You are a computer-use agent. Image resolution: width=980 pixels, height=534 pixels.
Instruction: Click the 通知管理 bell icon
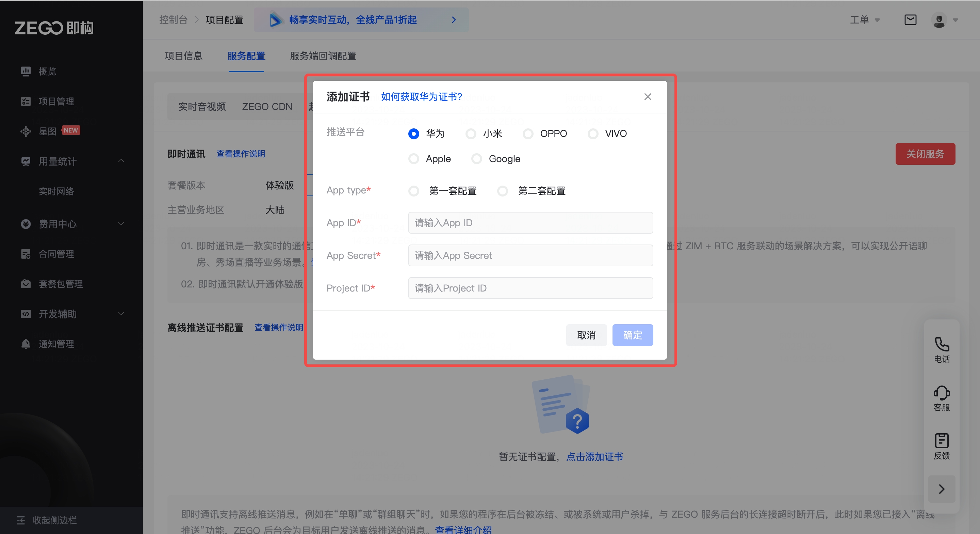[26, 344]
